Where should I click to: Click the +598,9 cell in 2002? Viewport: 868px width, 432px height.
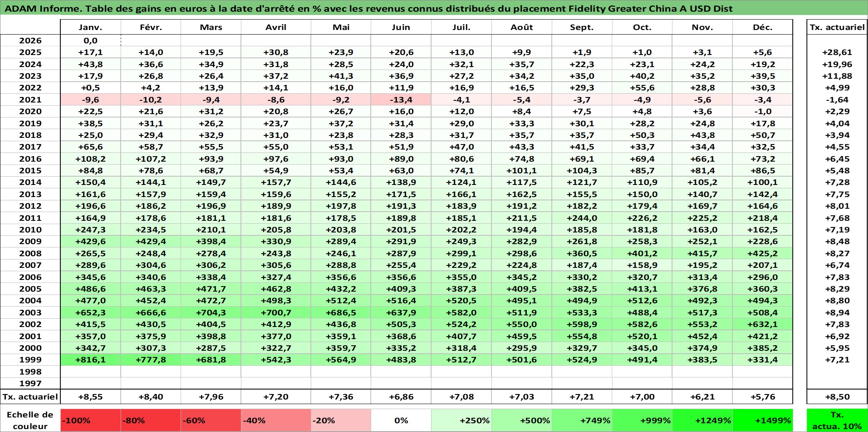582,324
